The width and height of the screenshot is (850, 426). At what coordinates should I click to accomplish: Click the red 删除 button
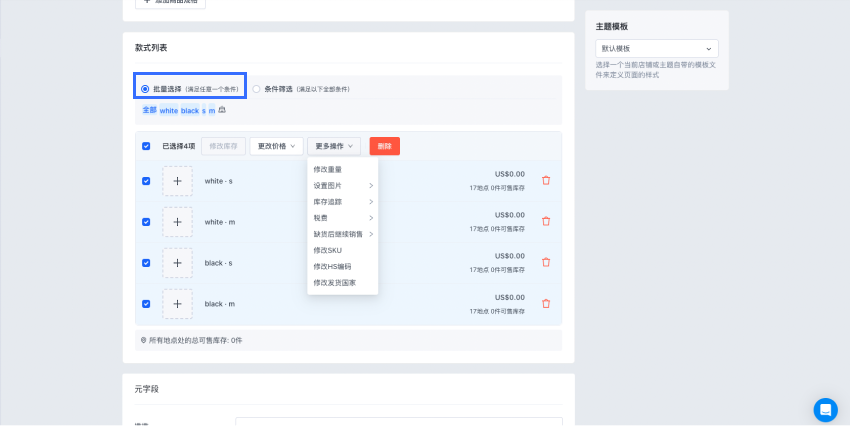click(x=385, y=146)
